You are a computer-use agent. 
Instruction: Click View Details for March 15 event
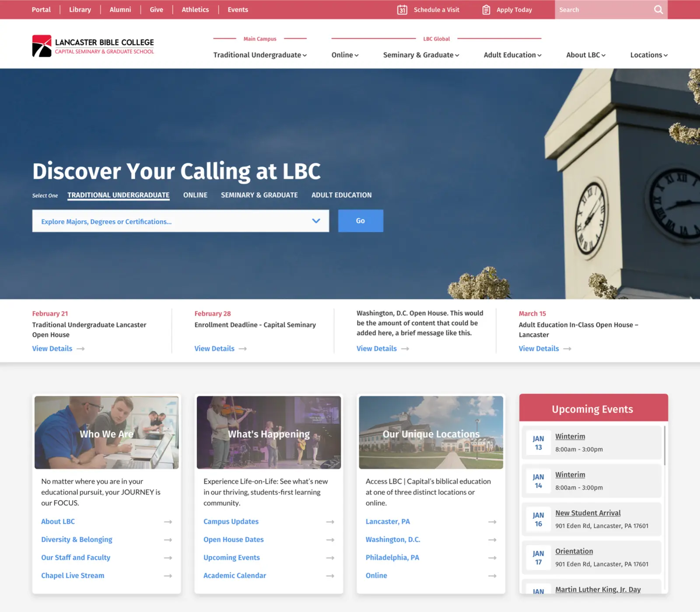tap(539, 349)
